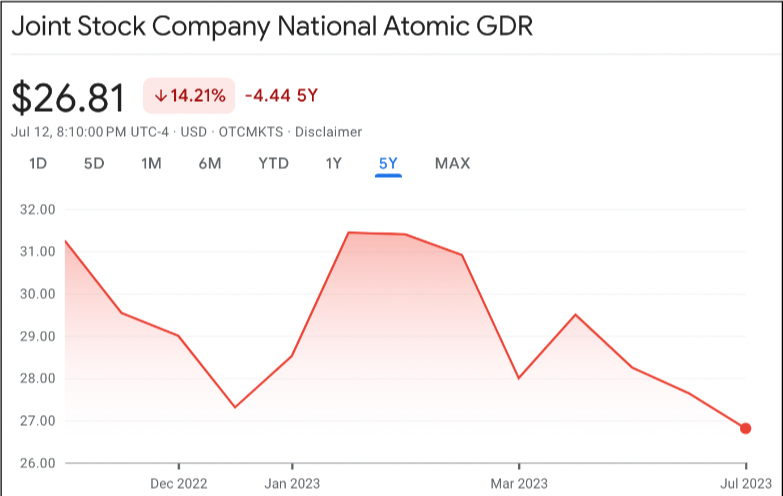Screen dimensions: 783x496
Task: Click the 26.00 y-axis label
Action: [x=37, y=463]
